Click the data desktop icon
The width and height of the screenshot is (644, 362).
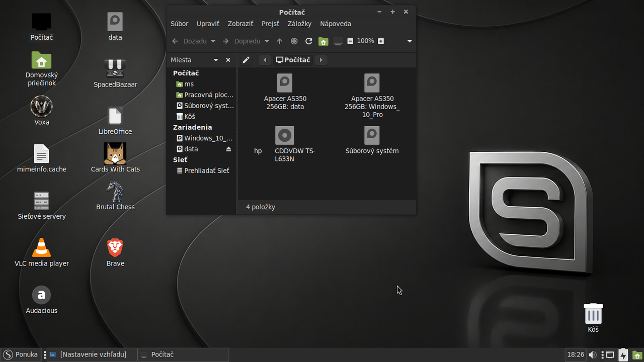[115, 27]
